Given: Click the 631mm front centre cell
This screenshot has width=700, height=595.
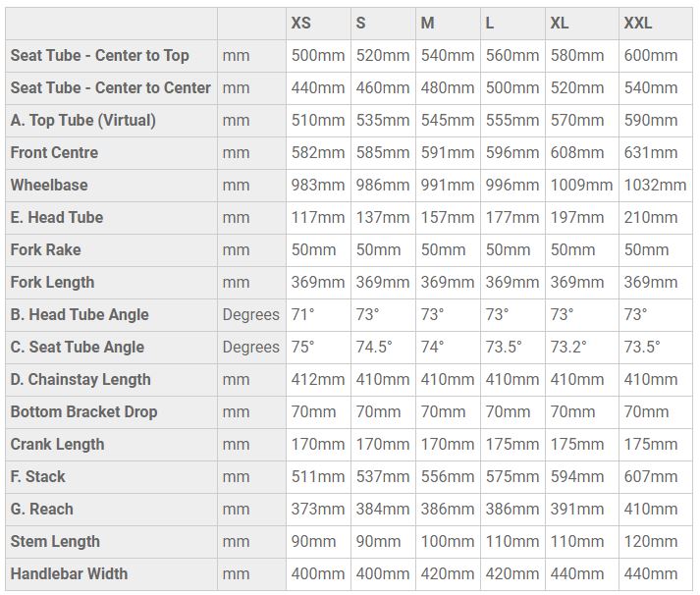Looking at the screenshot, I should coord(651,152).
